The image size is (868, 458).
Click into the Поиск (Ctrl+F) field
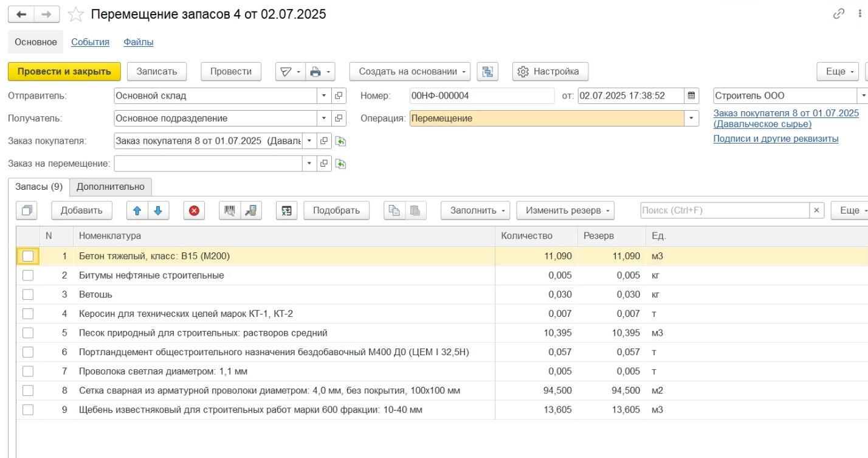tap(725, 210)
